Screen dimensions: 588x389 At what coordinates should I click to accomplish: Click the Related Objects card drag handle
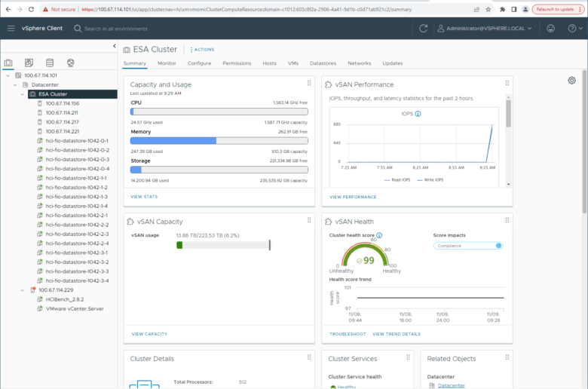pos(507,357)
